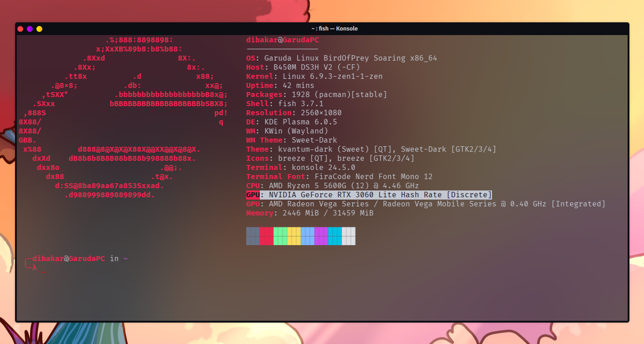Screen dimensions: 644x344
Task: Click the cyan color block in the palette
Action: pyautogui.click(x=335, y=236)
